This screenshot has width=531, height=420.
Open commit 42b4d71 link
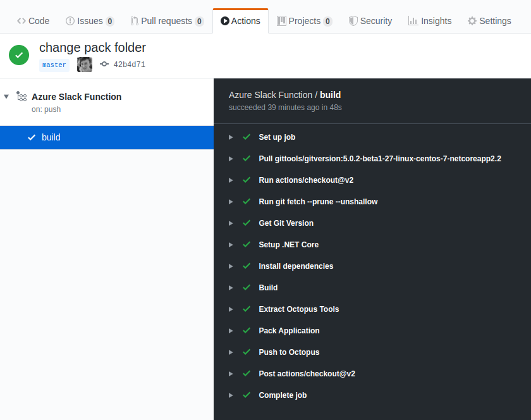[130, 65]
